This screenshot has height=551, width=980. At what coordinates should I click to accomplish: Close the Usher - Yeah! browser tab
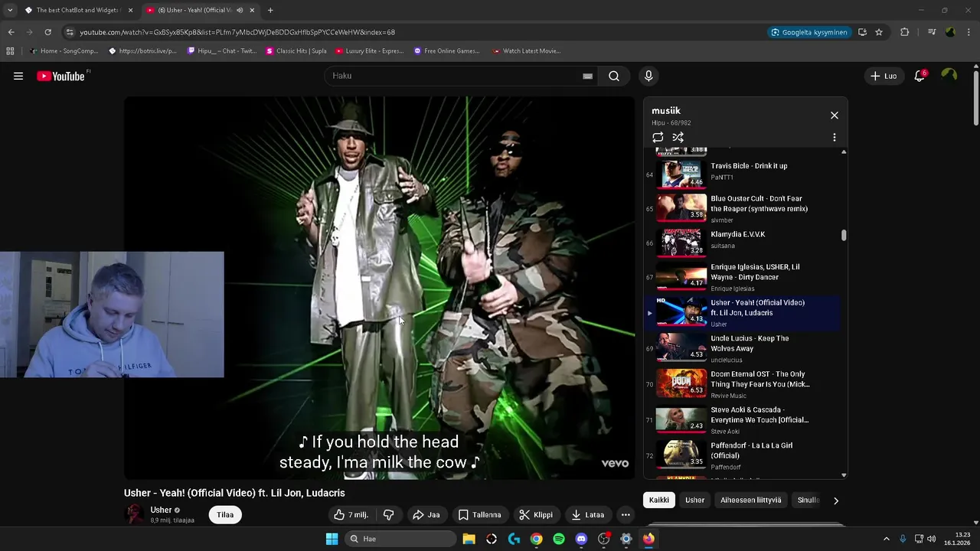tap(252, 10)
